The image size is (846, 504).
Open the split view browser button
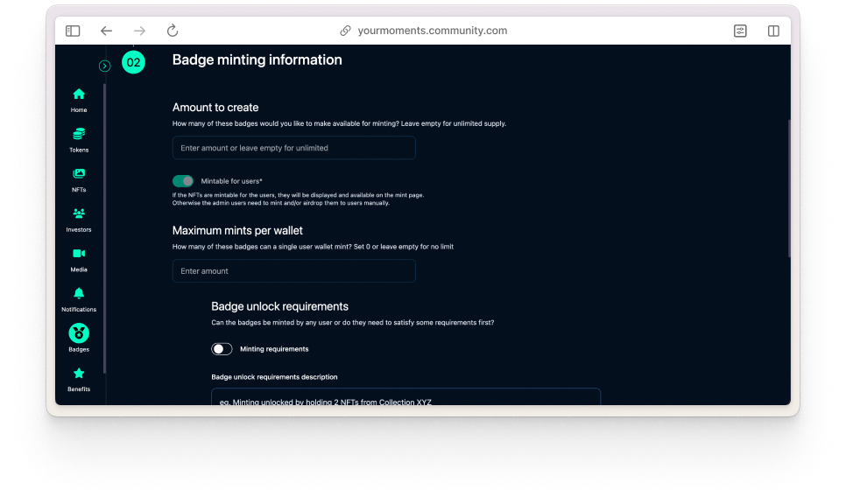point(773,31)
